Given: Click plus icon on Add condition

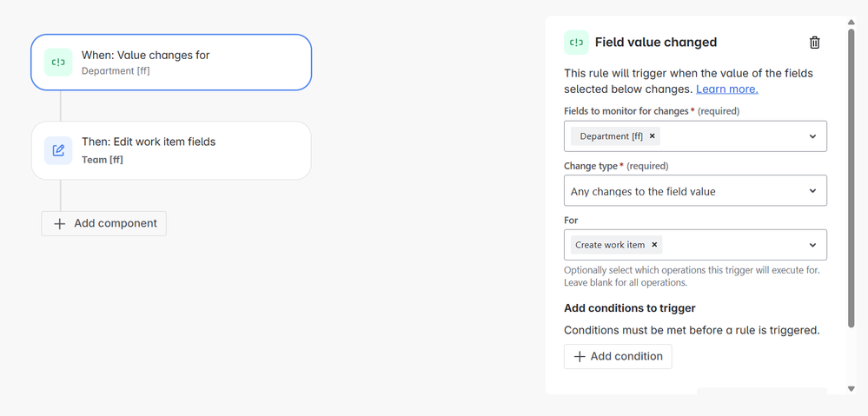Looking at the screenshot, I should click(580, 356).
